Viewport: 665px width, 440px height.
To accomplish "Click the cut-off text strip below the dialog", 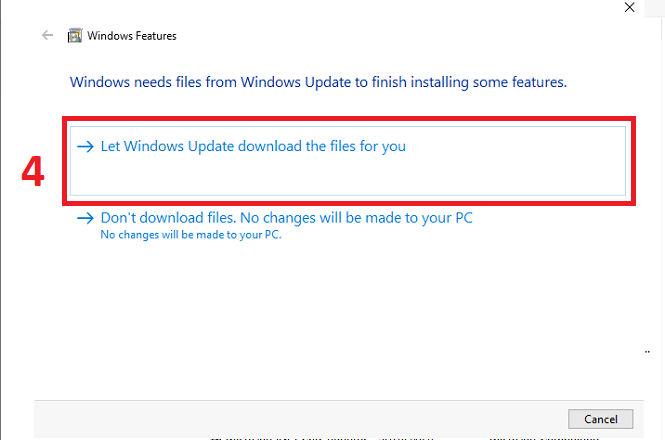I will click(x=405, y=438).
